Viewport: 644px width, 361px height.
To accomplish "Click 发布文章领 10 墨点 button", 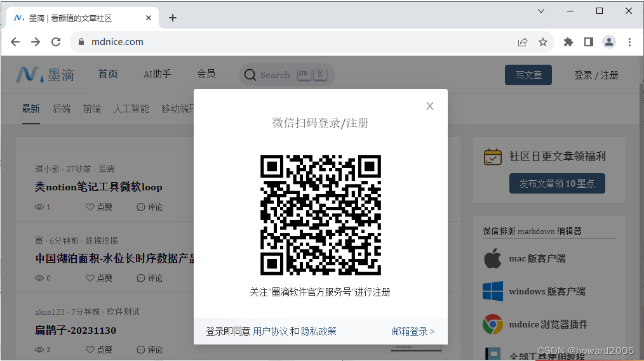I will click(x=557, y=183).
